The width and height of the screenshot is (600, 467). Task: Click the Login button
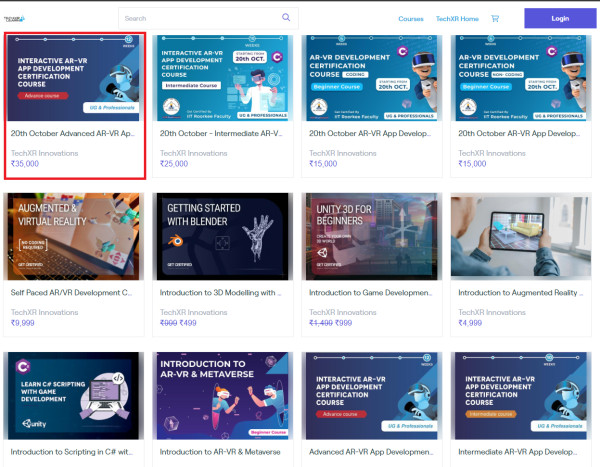coord(560,18)
